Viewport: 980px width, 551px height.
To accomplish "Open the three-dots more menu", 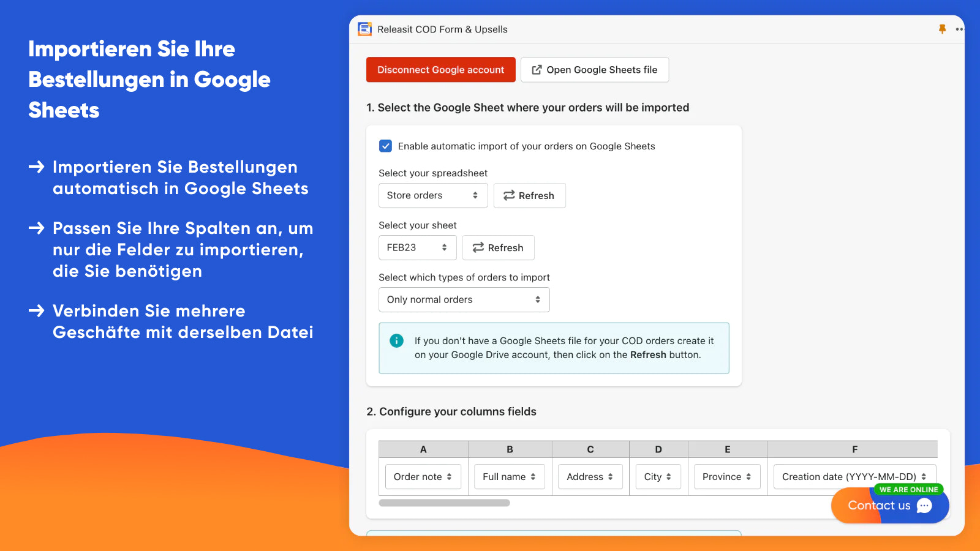I will tap(959, 29).
